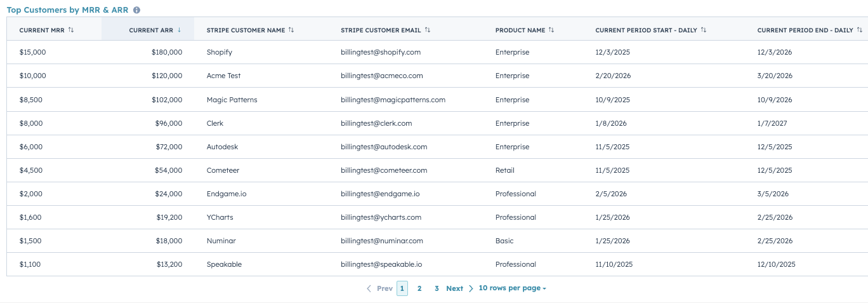Image resolution: width=868 pixels, height=303 pixels.
Task: Sort by Stripe Customer Email arrows
Action: pyautogui.click(x=428, y=30)
